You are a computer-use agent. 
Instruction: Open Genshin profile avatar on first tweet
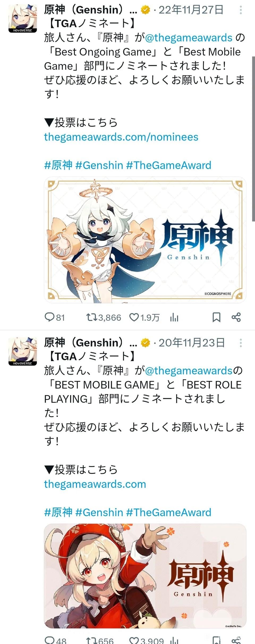(x=23, y=18)
